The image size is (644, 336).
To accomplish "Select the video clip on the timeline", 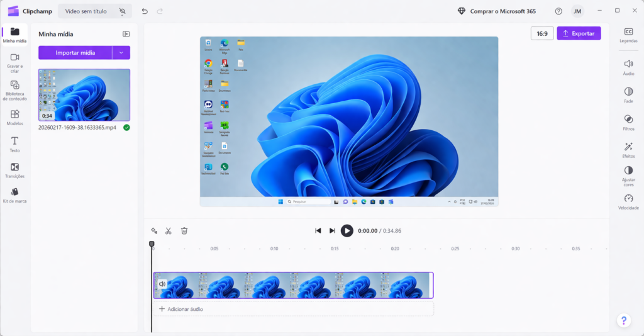I will tap(293, 285).
